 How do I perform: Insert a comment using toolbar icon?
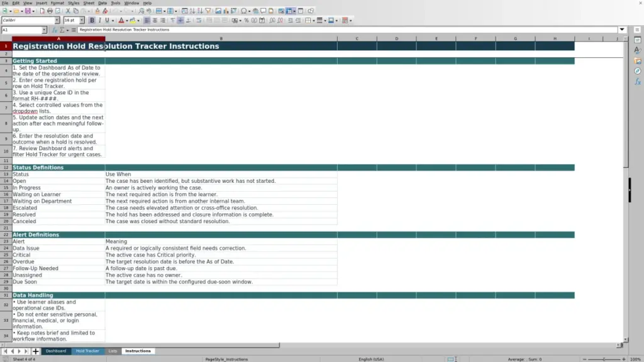(x=264, y=11)
